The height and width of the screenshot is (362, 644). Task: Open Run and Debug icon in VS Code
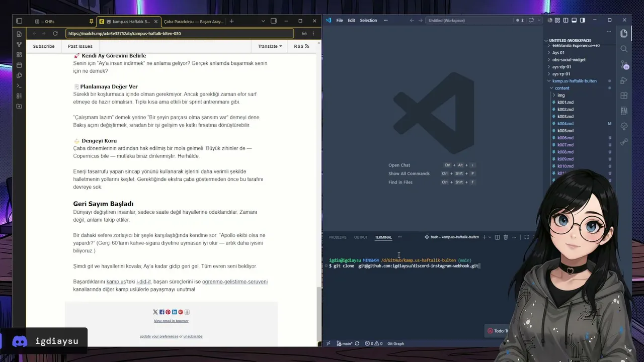(x=624, y=80)
